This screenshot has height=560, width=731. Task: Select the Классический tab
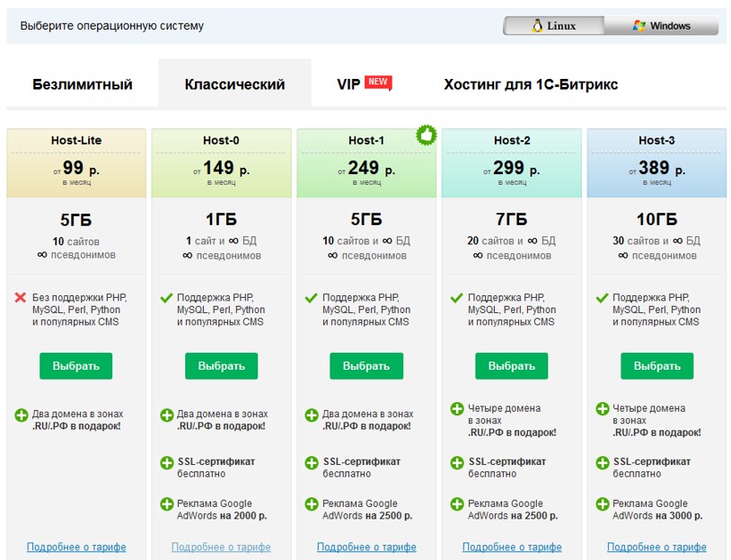tap(234, 84)
